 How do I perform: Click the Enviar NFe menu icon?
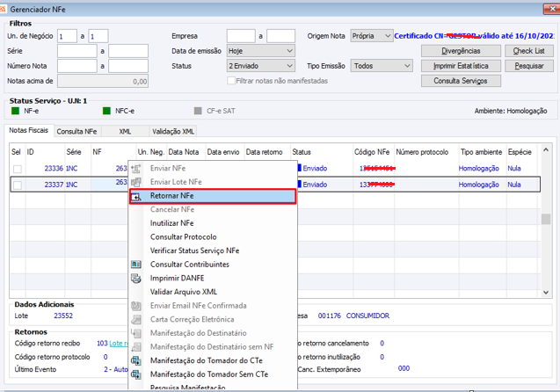[136, 168]
